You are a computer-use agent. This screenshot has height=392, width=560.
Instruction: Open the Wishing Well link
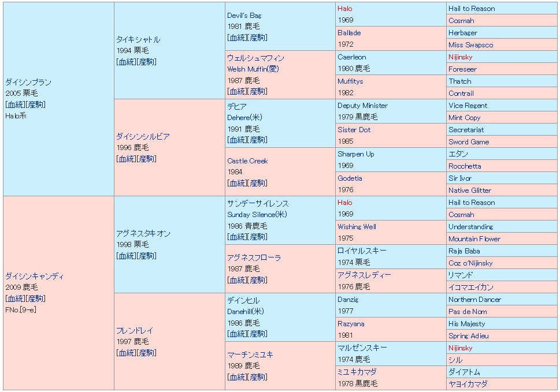click(x=357, y=227)
